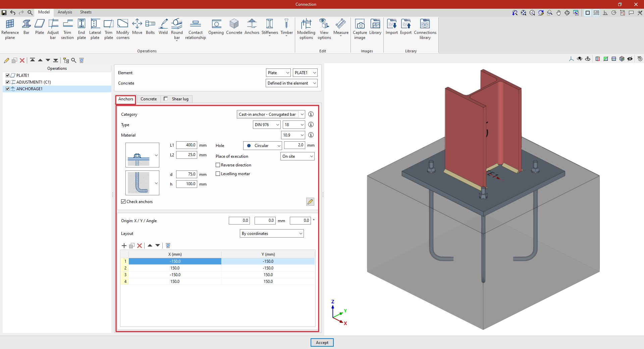The width and height of the screenshot is (644, 349).
Task: Click the edit pencil button below anchor settings
Action: [310, 202]
